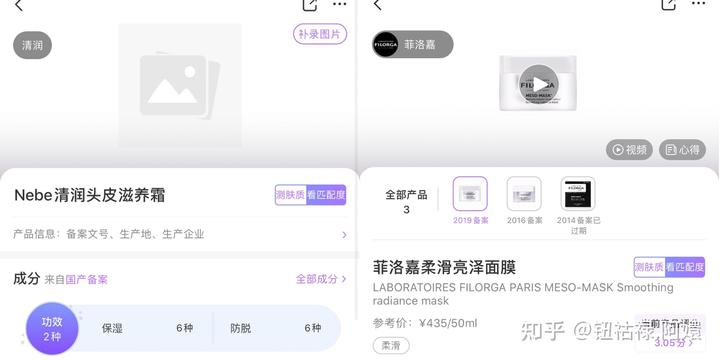
Task: Tap the 柔滑 tag chip
Action: (x=391, y=346)
